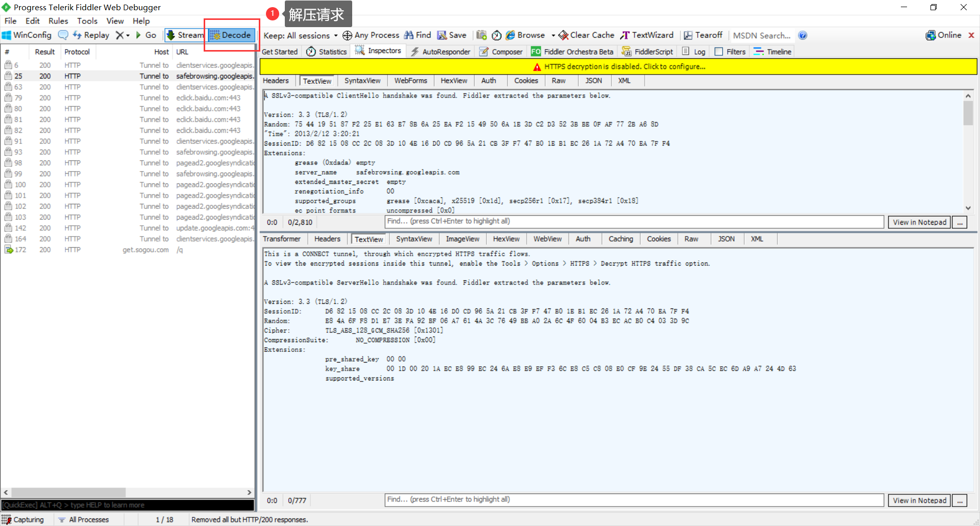Click View in Notepad for response

(919, 500)
